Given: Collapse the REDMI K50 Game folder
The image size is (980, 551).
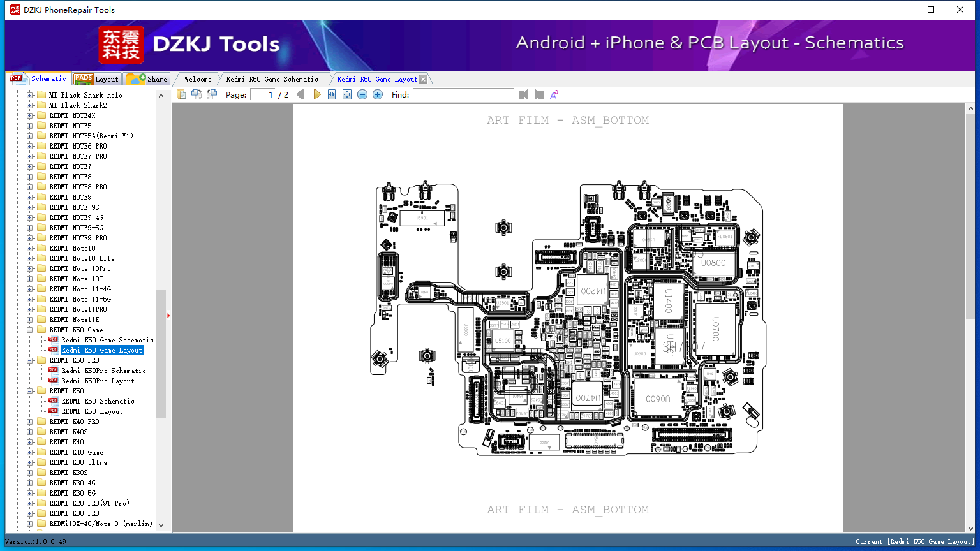Looking at the screenshot, I should [x=29, y=330].
